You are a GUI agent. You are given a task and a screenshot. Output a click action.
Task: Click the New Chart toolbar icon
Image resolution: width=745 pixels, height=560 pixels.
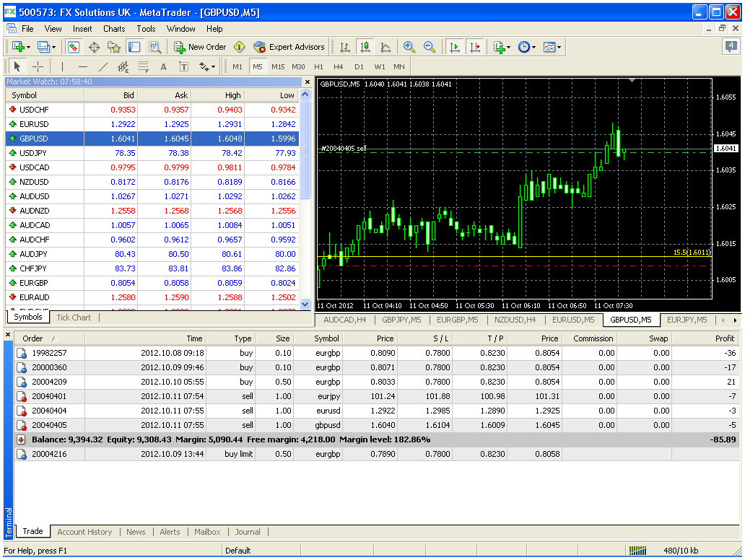[x=19, y=47]
